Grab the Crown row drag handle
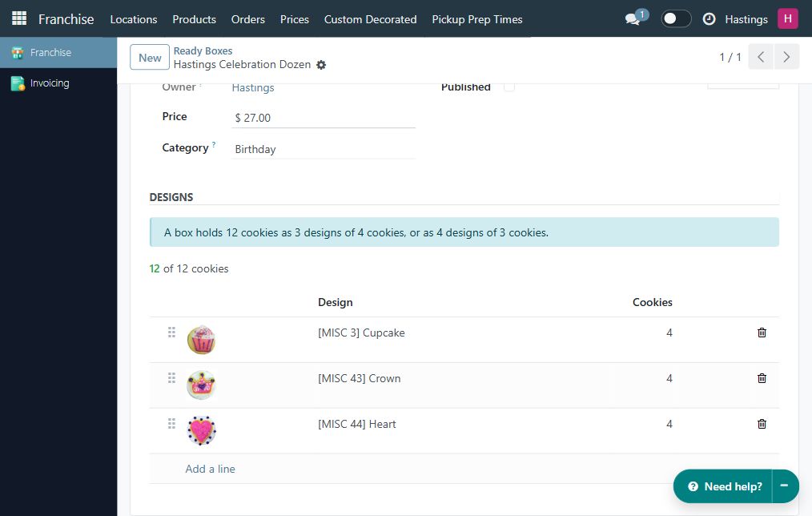 pyautogui.click(x=171, y=377)
